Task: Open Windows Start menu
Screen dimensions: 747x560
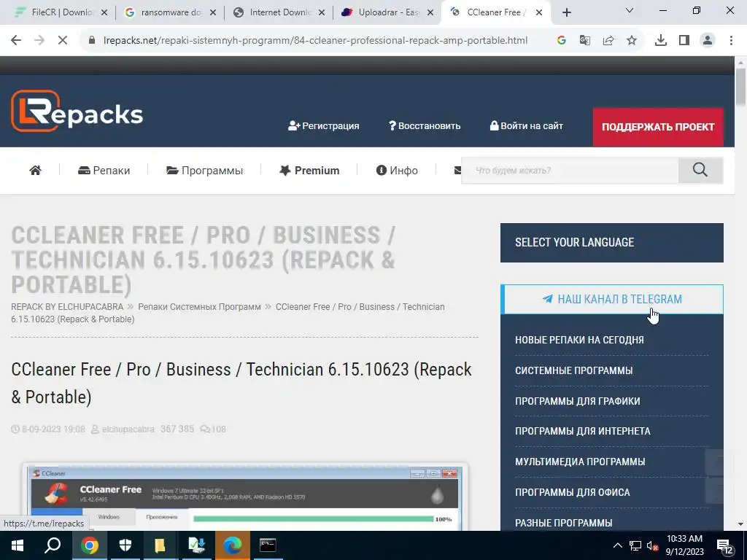Action: pos(18,545)
